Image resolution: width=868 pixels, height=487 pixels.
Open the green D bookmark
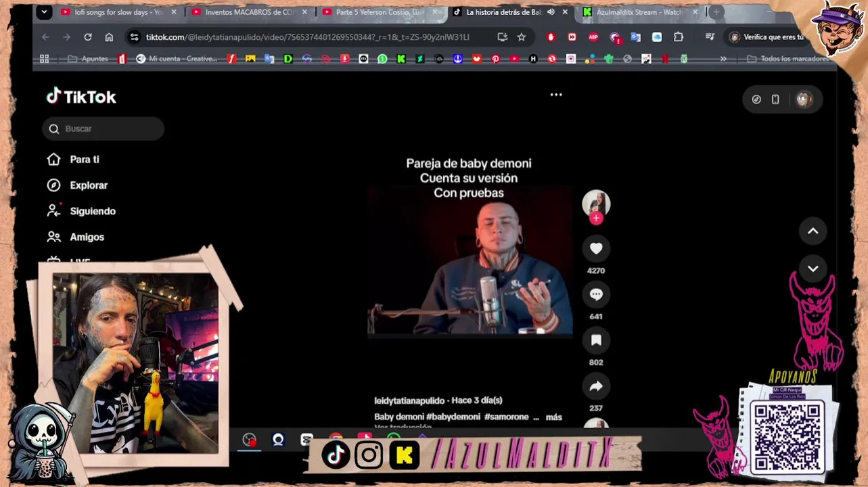[x=288, y=59]
